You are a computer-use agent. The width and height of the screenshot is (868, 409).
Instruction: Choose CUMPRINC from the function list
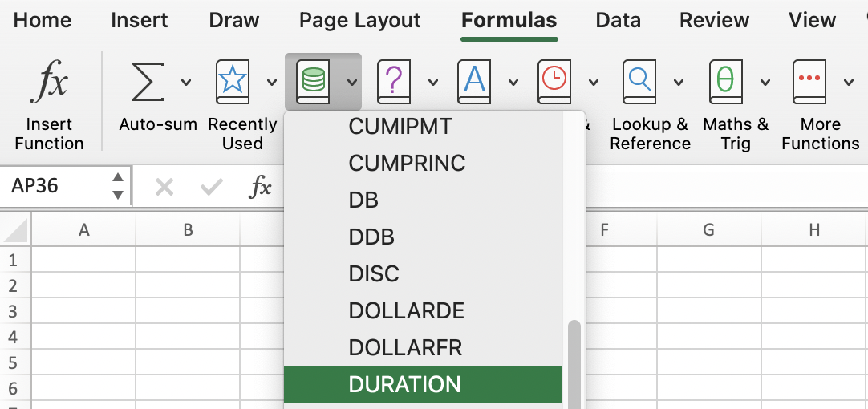tap(423, 164)
